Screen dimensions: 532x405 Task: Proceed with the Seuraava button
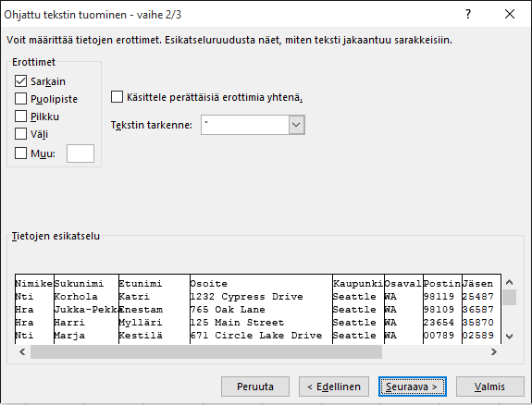coord(413,387)
